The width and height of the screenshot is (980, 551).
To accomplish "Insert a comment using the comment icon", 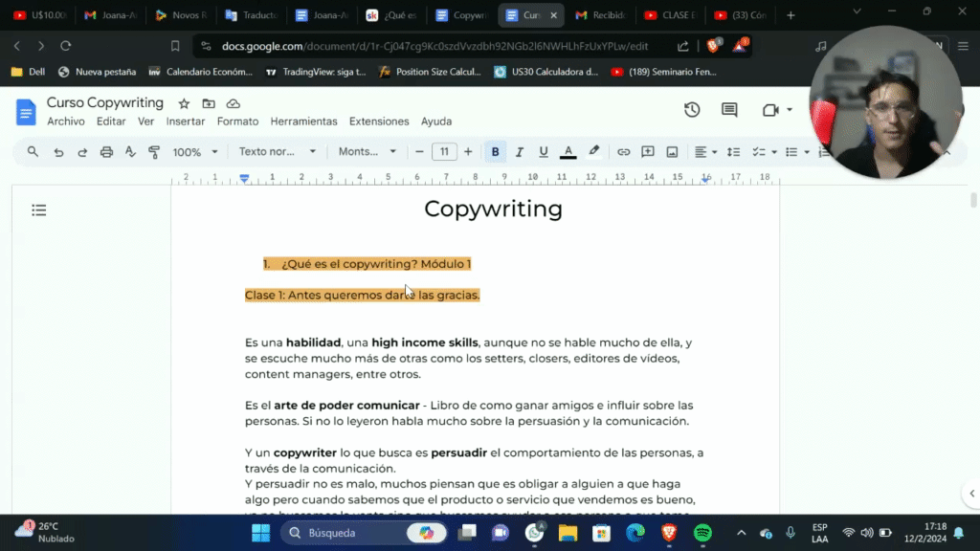I will pos(647,151).
